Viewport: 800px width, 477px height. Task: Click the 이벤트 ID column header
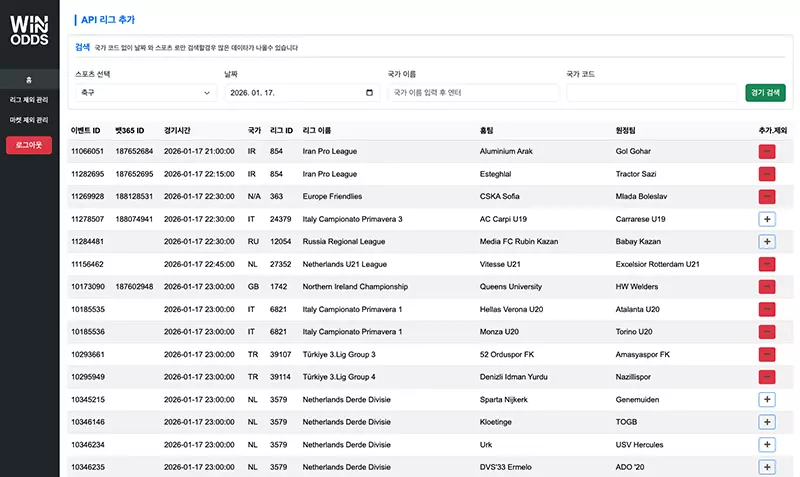click(86, 131)
